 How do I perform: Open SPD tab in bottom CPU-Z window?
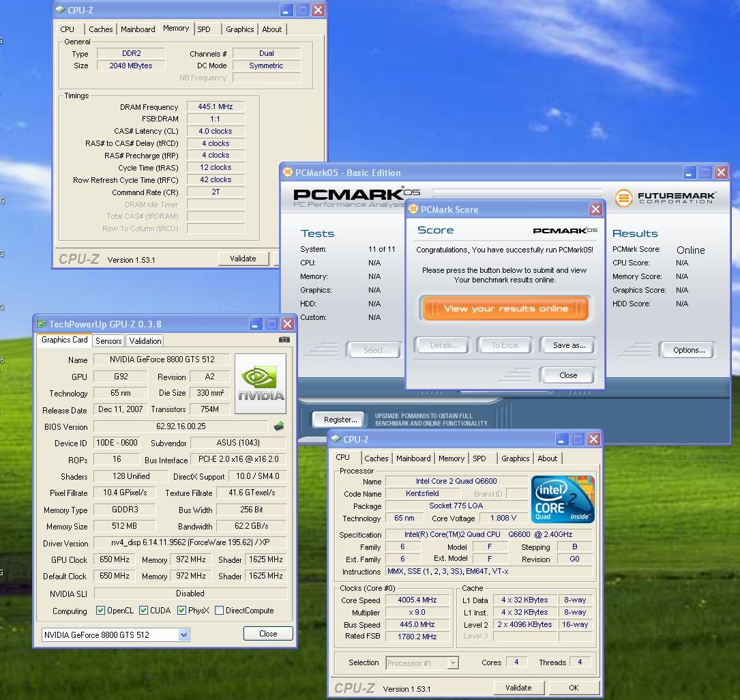click(479, 458)
